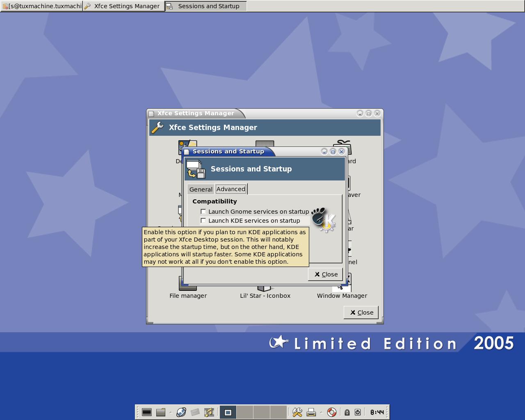Launch terminal from bottom panel
Image resolution: width=525 pixels, height=420 pixels.
tap(146, 412)
